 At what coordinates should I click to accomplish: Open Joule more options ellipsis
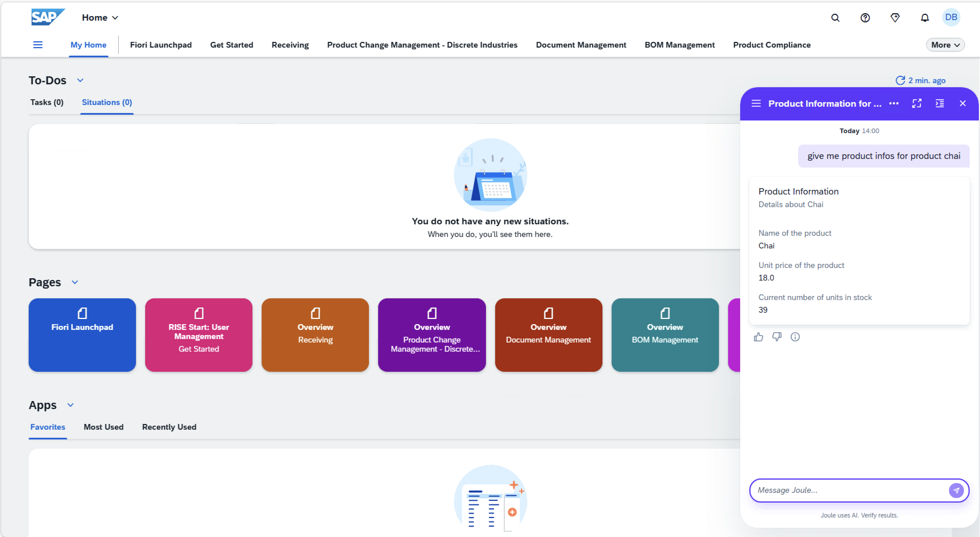[x=894, y=104]
